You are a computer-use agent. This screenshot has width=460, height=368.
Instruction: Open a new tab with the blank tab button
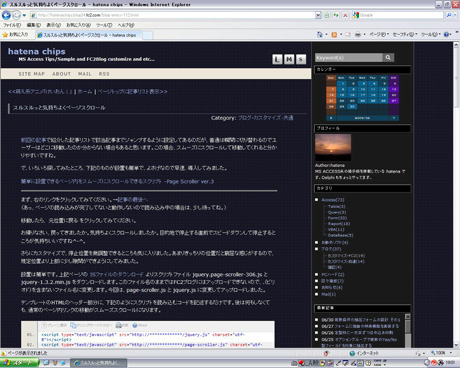[148, 35]
